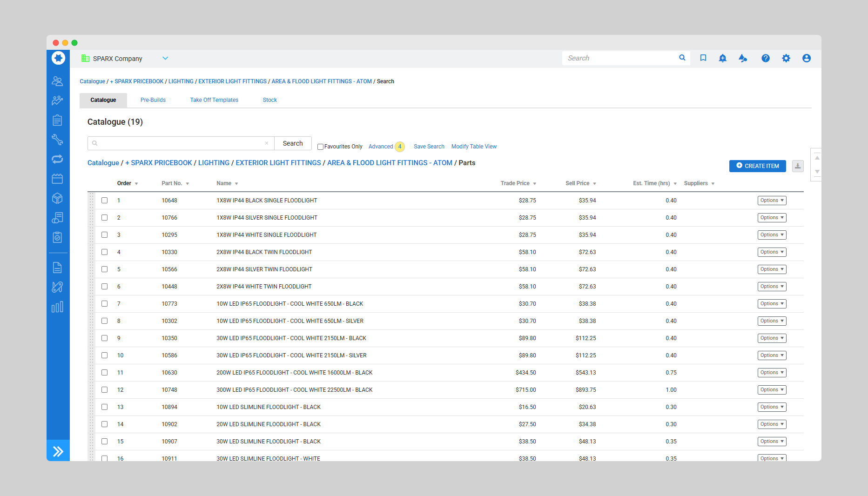Open notifications bell icon

tap(722, 58)
